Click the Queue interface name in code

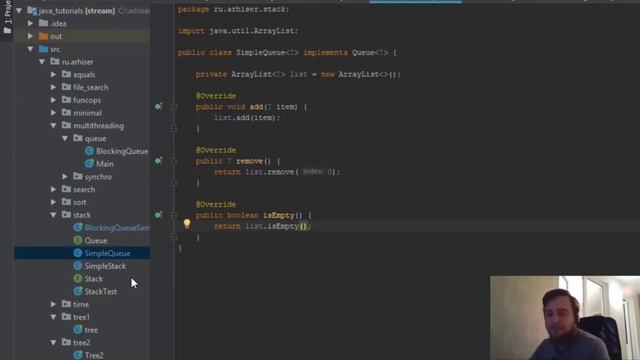[363, 53]
